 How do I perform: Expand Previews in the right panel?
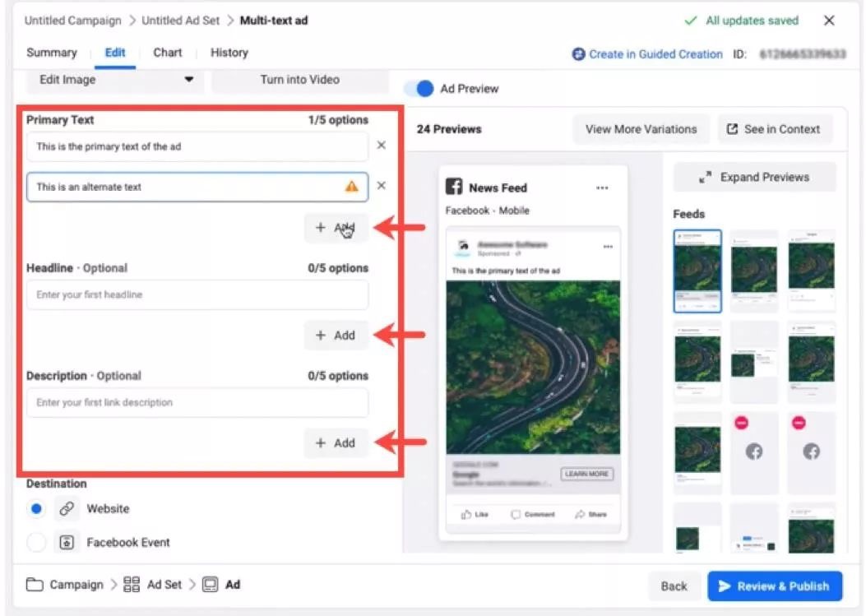coord(755,178)
